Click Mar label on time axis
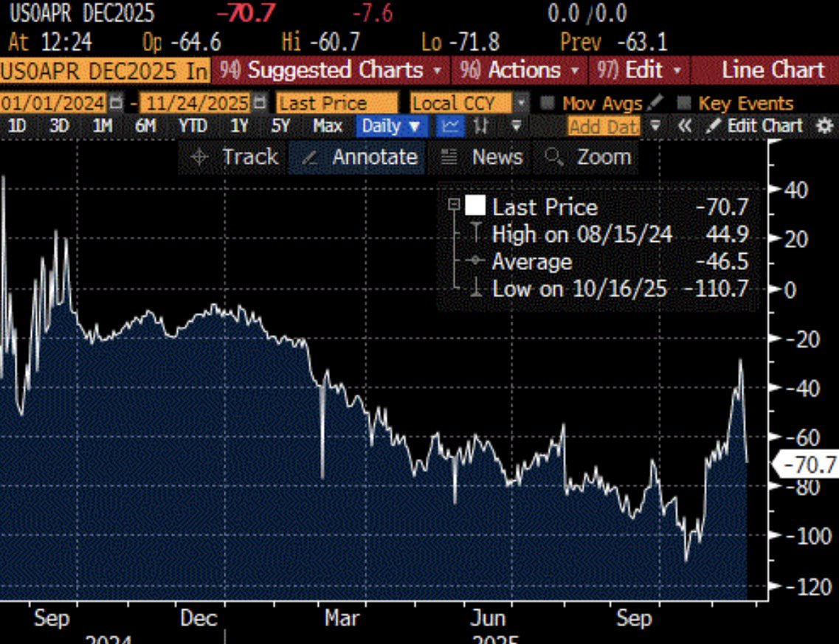 point(342,618)
